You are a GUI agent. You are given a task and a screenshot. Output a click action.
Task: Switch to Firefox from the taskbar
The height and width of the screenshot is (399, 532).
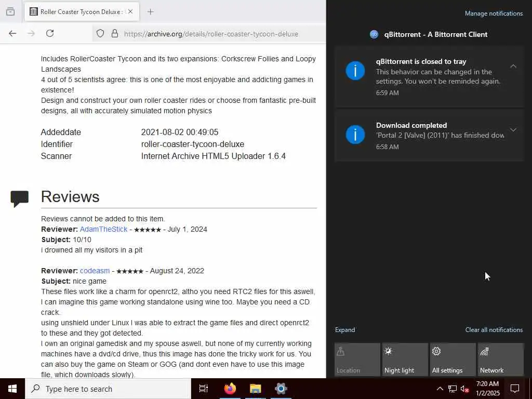click(230, 389)
